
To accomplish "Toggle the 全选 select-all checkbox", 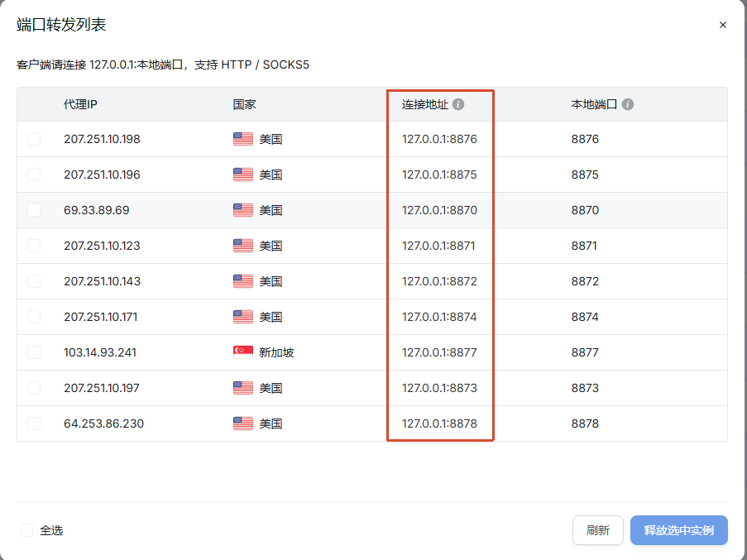I will click(26, 530).
